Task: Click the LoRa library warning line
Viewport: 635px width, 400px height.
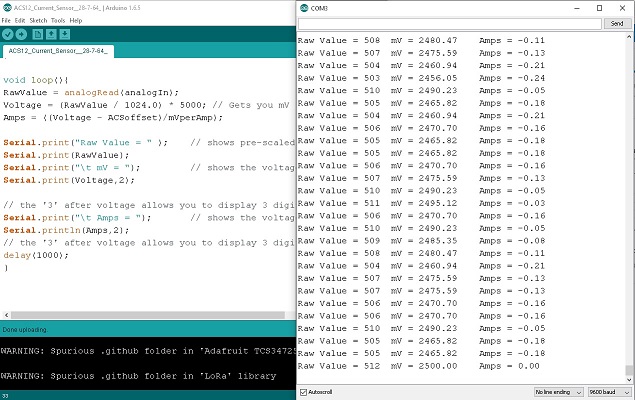Action: coord(138,376)
